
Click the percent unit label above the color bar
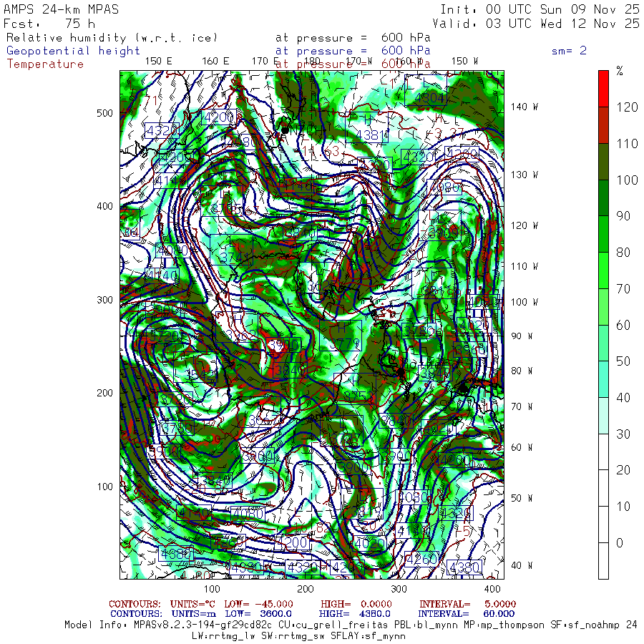pyautogui.click(x=620, y=71)
